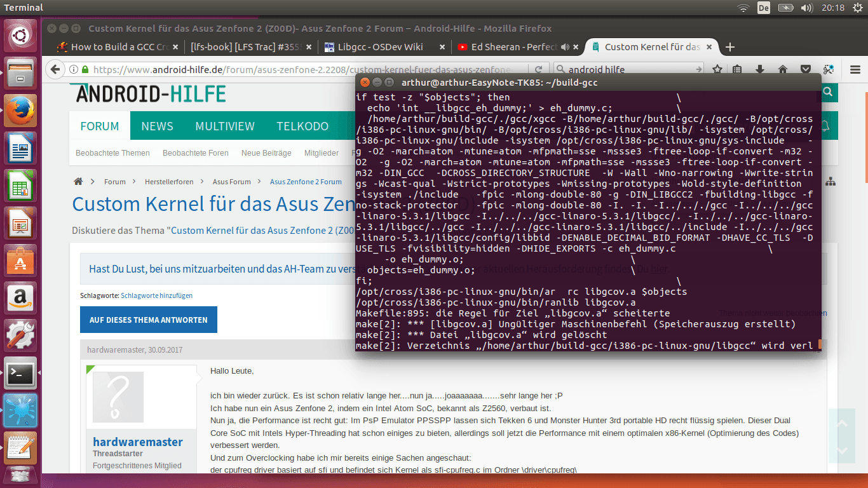This screenshot has width=868, height=488.
Task: Go to Firefox home page icon
Action: coord(783,69)
